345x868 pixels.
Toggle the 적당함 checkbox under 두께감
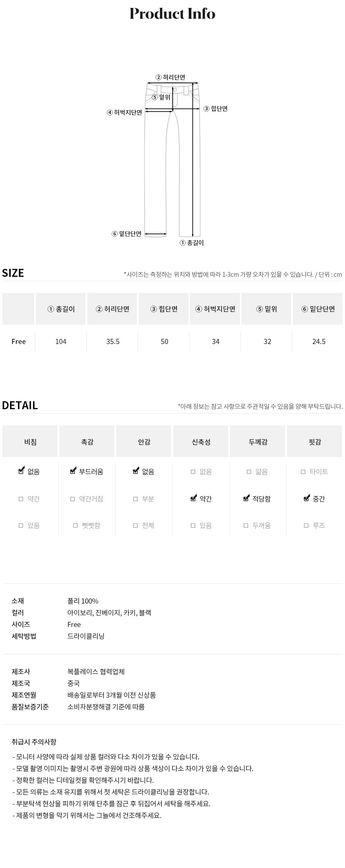(x=246, y=498)
